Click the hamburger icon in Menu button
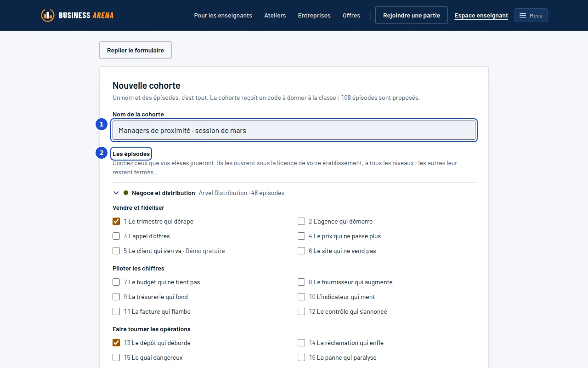The image size is (588, 368). (523, 16)
